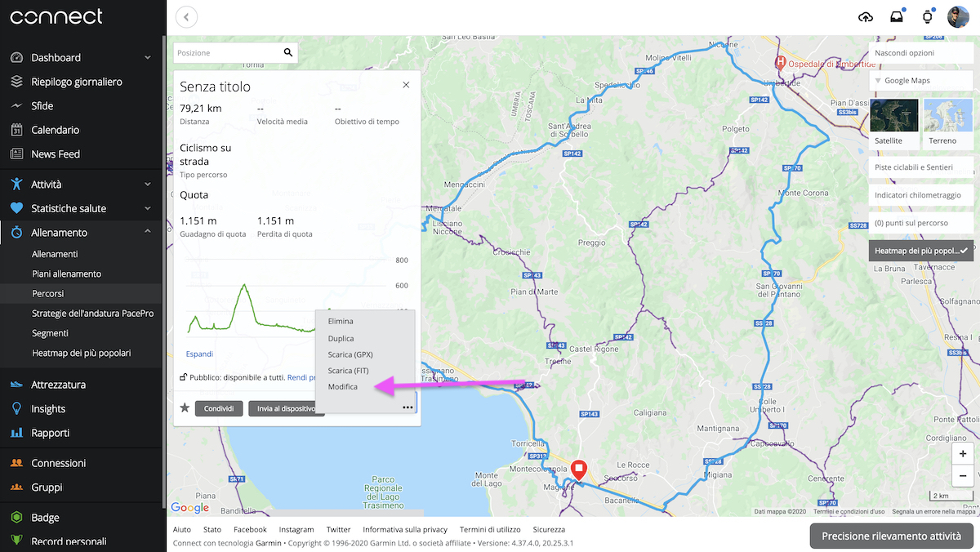Star this course as favorite

[184, 407]
